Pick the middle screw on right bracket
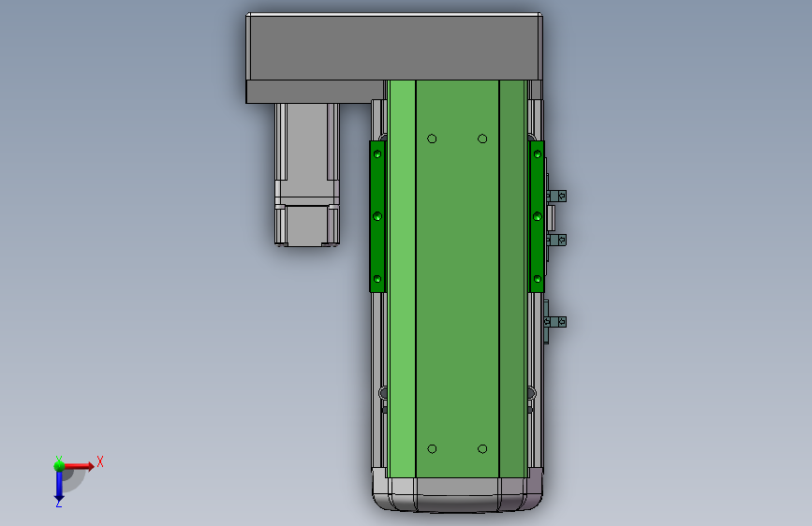This screenshot has width=812, height=526. point(538,216)
